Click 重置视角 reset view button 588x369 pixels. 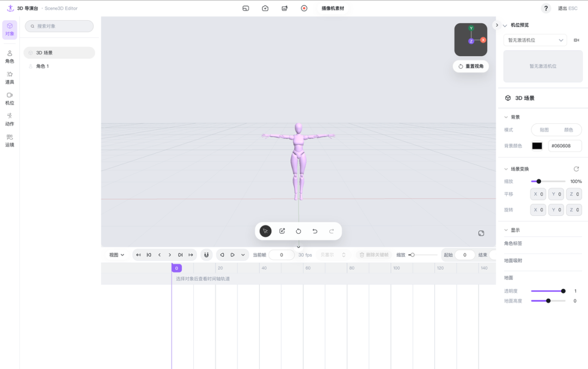[471, 66]
